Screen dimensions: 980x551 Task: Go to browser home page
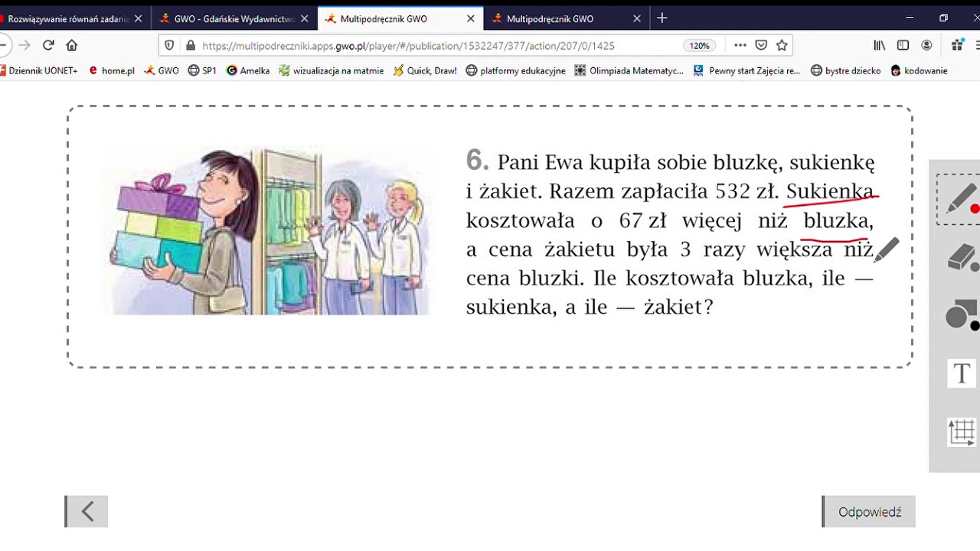click(x=72, y=45)
